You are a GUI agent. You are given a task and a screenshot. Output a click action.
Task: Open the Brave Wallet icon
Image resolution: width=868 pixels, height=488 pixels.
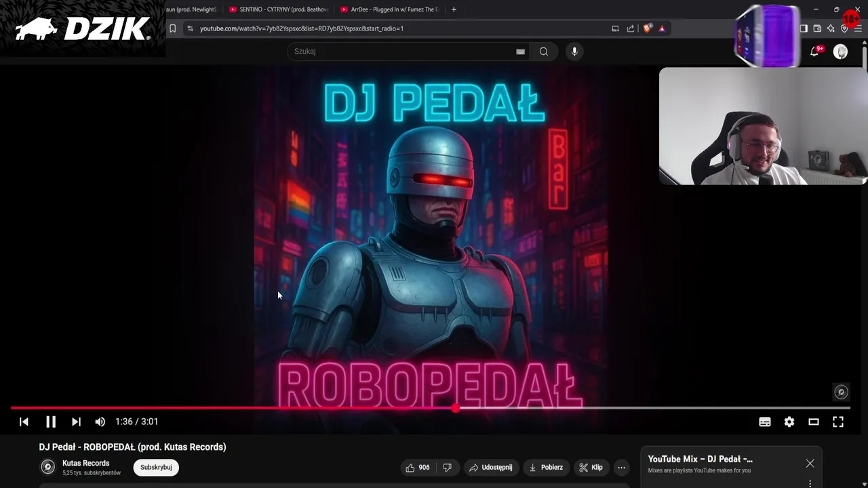(x=817, y=28)
